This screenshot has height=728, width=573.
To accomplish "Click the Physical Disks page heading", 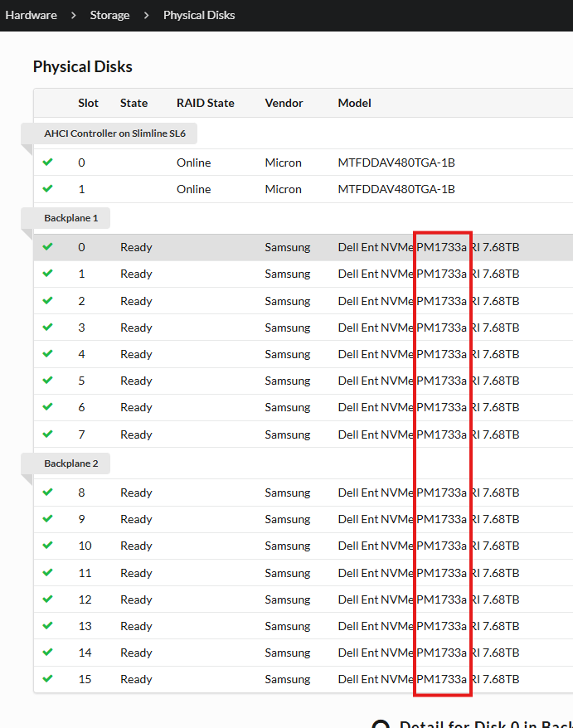I will pyautogui.click(x=83, y=67).
